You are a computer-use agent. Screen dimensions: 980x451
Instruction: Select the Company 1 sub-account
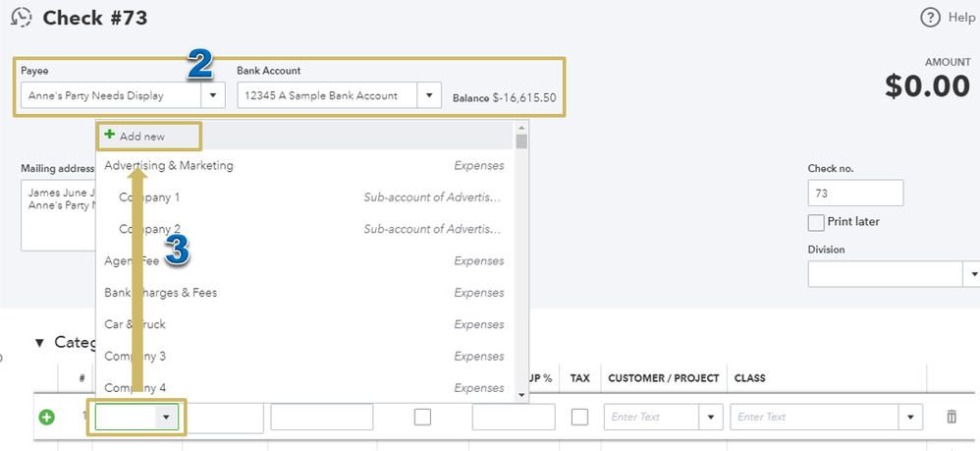149,197
